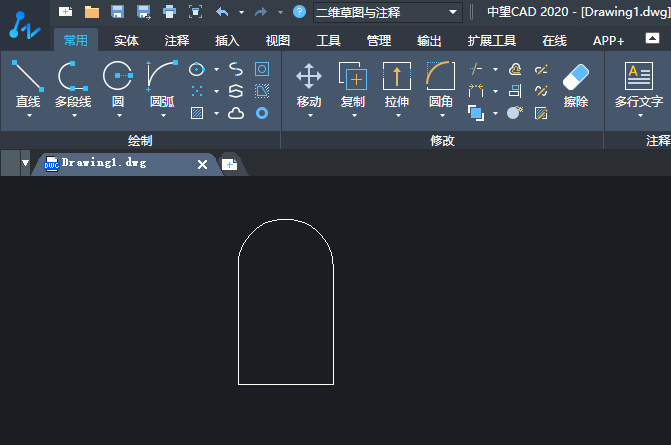The image size is (671, 445).
Task: Expand the 绘制 panel title bar
Action: click(x=140, y=140)
